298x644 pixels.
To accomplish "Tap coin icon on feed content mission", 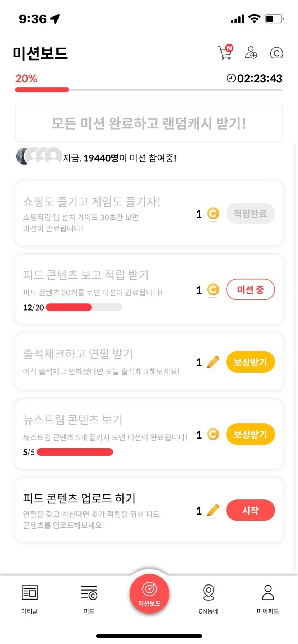I will [x=213, y=290].
